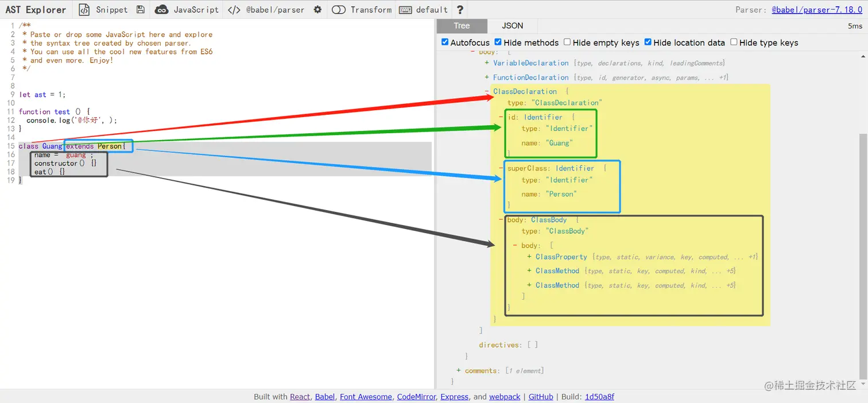The width and height of the screenshot is (868, 403).
Task: Switch to the Tree tab
Action: [x=462, y=26]
